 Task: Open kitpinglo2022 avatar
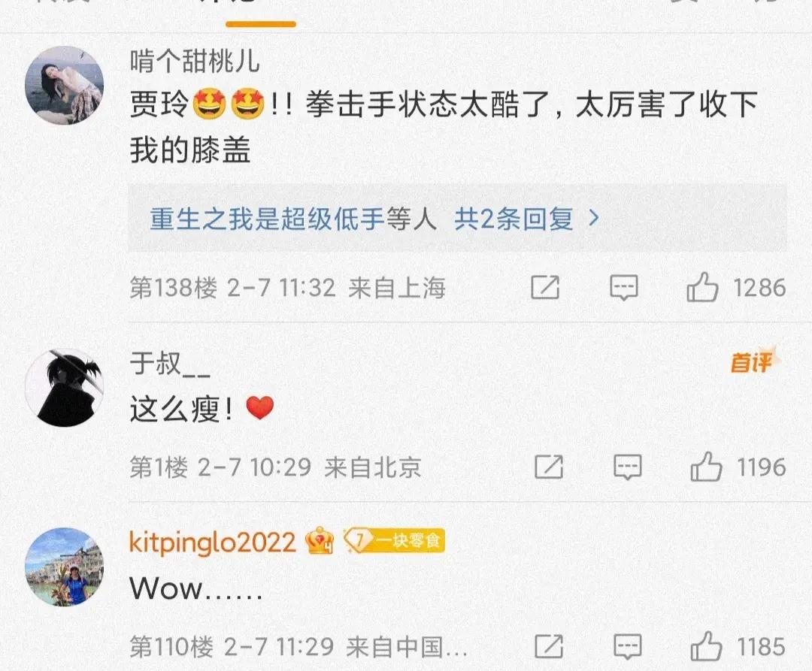click(64, 567)
